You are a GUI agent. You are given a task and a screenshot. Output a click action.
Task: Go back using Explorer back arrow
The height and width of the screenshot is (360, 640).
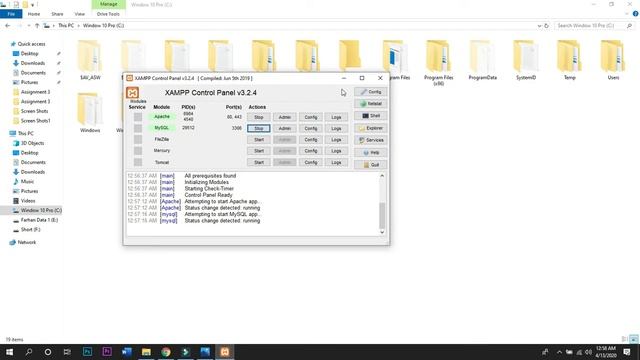tap(7, 26)
